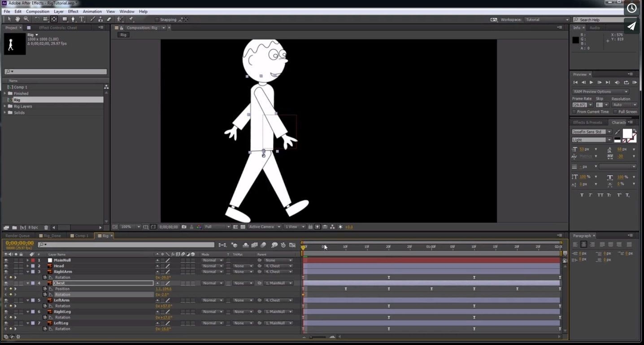Take snapshot in composition viewer

(184, 227)
